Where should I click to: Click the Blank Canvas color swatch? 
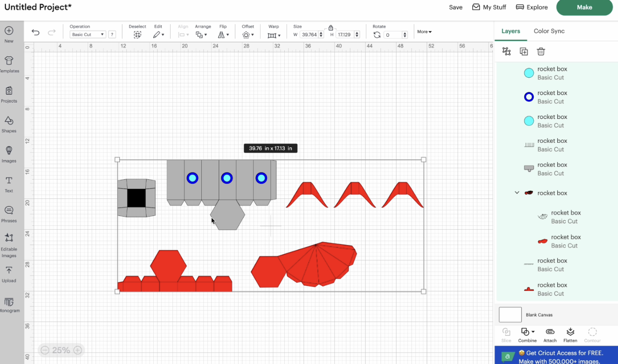coord(510,315)
